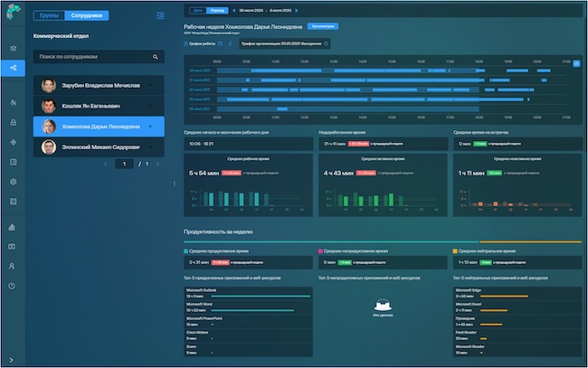Viewport: 588px width, 368px height.
Task: Click the status dot in Кошляк's row
Action: pyautogui.click(x=150, y=106)
